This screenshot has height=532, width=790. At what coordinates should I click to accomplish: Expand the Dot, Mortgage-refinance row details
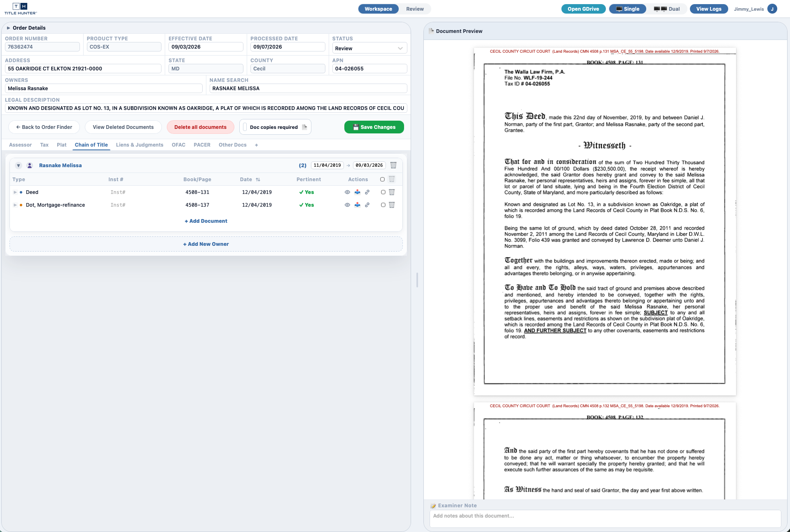[15, 205]
